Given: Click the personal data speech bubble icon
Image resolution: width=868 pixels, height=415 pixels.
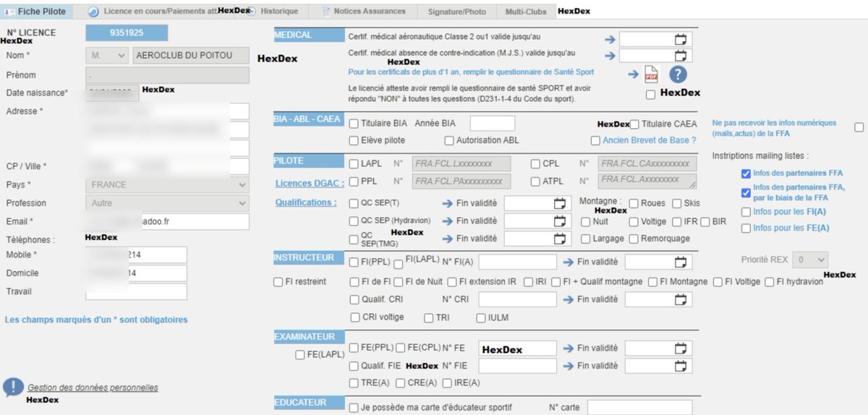Looking at the screenshot, I should [x=12, y=388].
